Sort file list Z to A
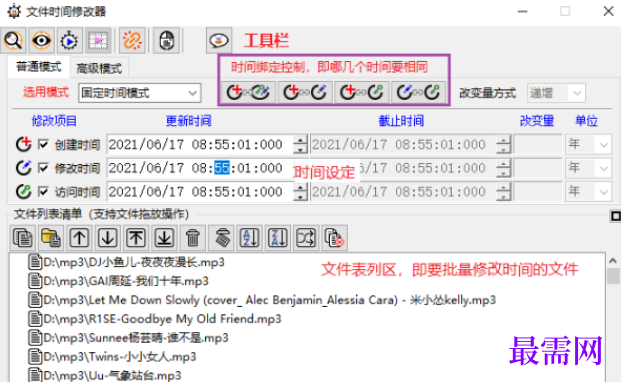Screen dimensions: 621x382 pyautogui.click(x=278, y=238)
